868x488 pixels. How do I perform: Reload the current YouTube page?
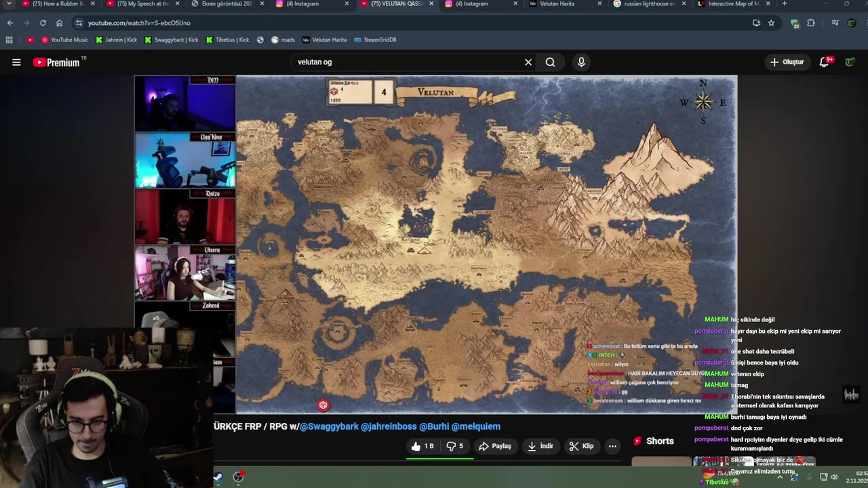tap(43, 23)
